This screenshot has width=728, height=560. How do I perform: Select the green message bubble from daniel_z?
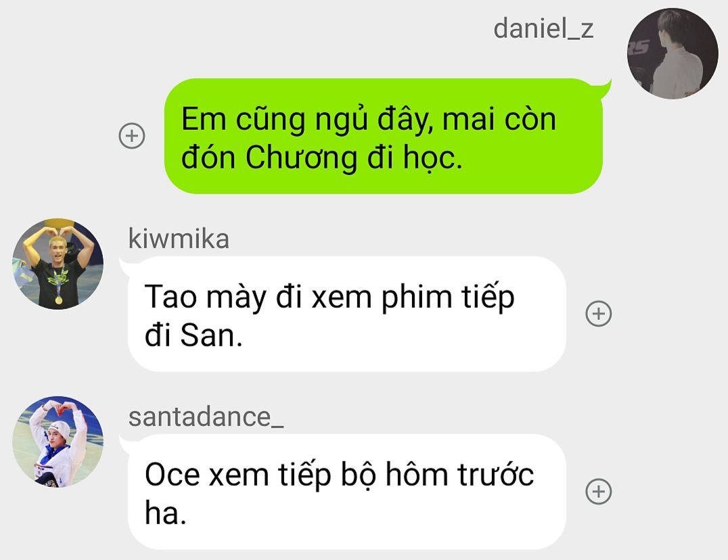(x=384, y=136)
